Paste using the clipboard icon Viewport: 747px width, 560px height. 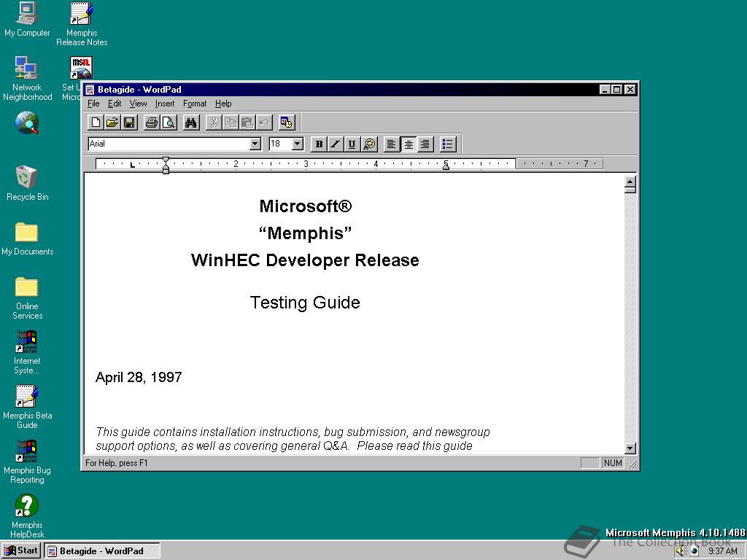point(247,122)
